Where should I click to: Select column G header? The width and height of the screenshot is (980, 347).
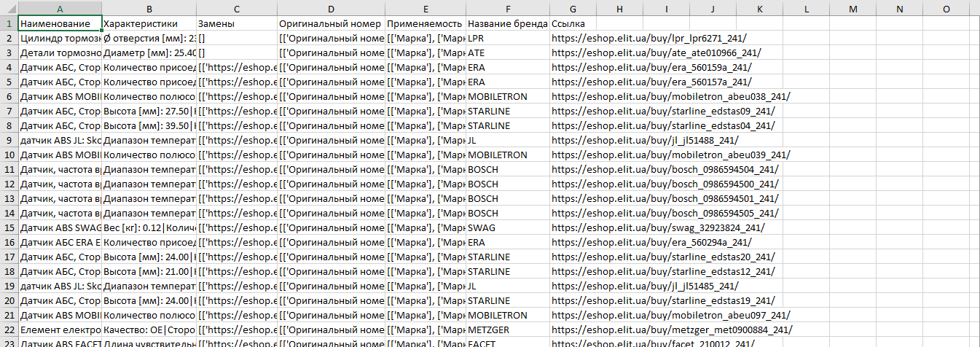[573, 8]
